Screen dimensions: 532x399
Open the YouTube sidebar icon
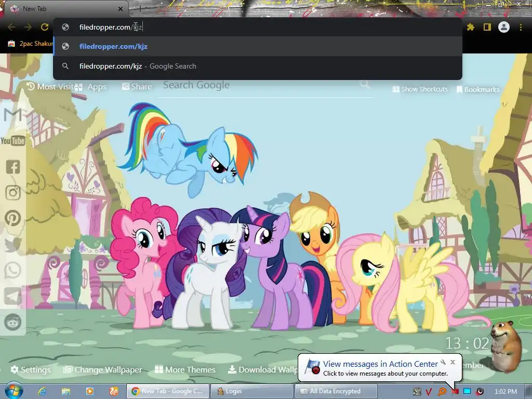[x=13, y=140]
